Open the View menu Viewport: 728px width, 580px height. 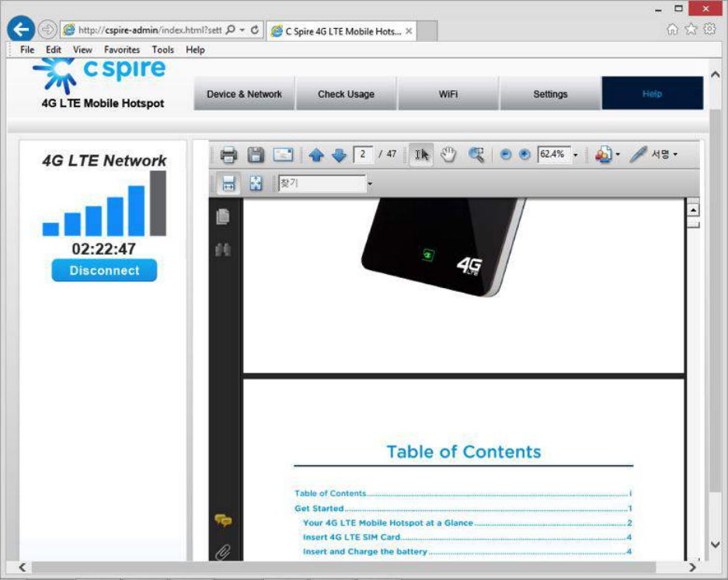[82, 50]
